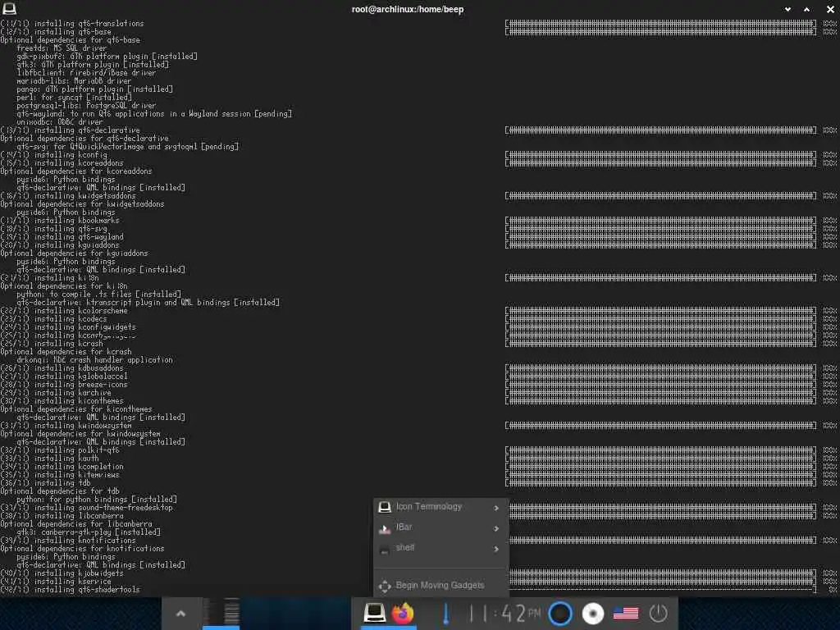Open the disc icon gadget on shelf

(x=593, y=614)
